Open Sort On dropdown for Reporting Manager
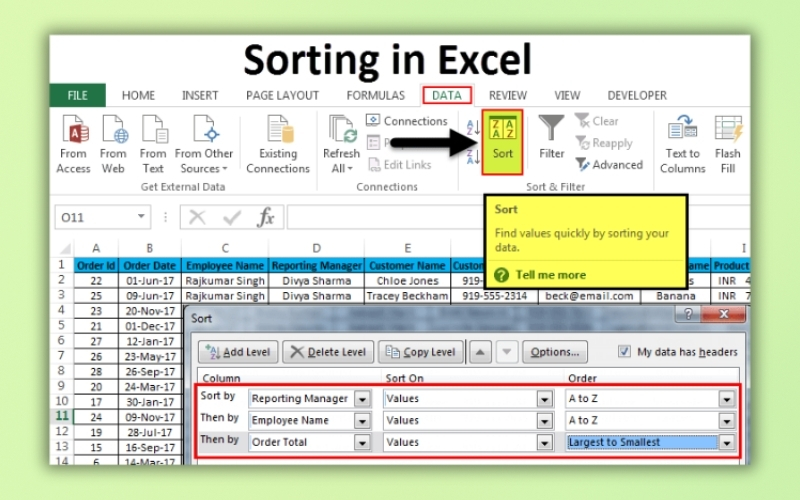 coord(544,399)
